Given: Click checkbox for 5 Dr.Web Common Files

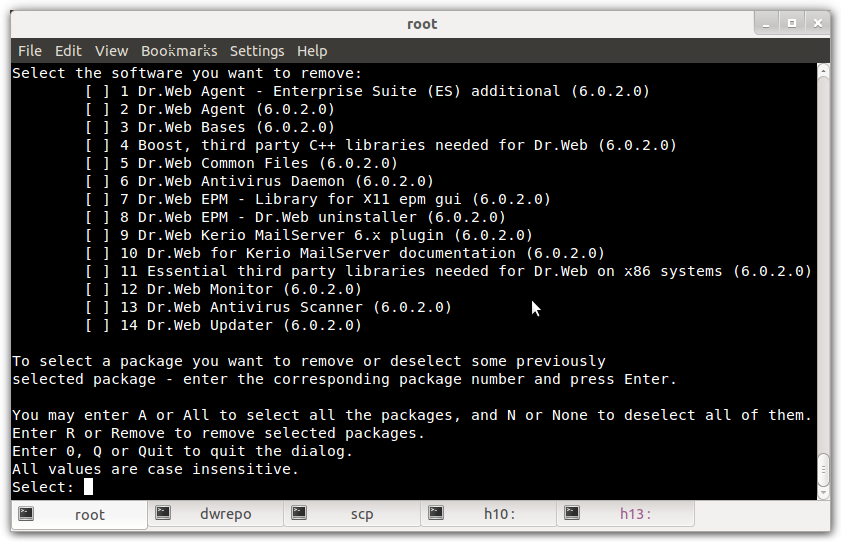Looking at the screenshot, I should (x=97, y=164).
